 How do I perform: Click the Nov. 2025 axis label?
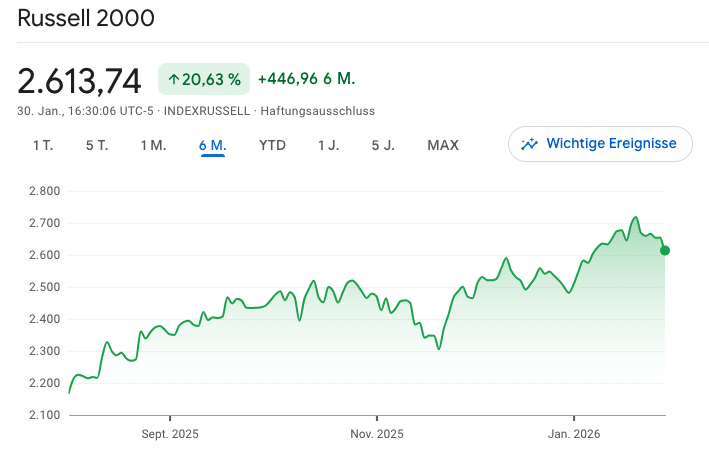click(377, 434)
